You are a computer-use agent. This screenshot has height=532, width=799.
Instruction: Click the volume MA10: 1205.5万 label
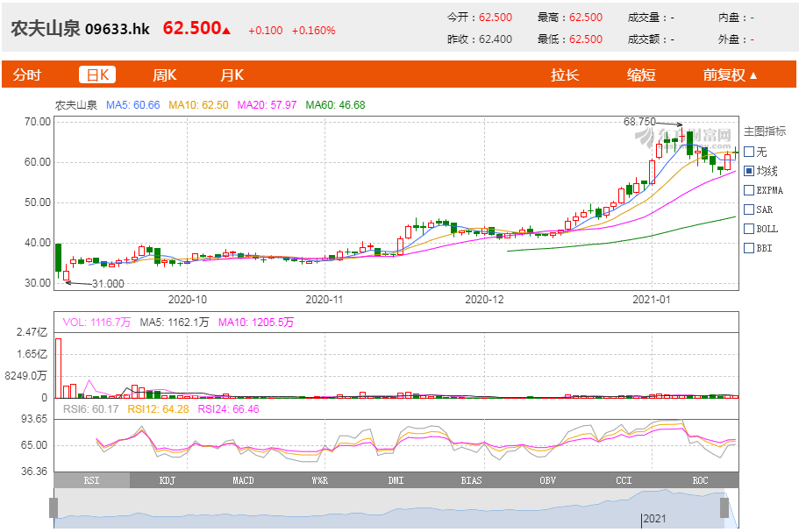pos(256,323)
